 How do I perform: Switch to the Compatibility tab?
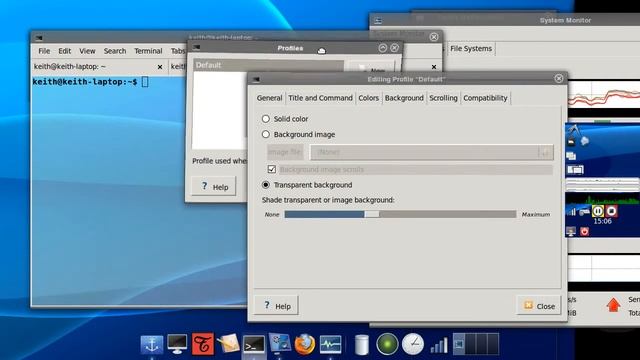point(485,98)
